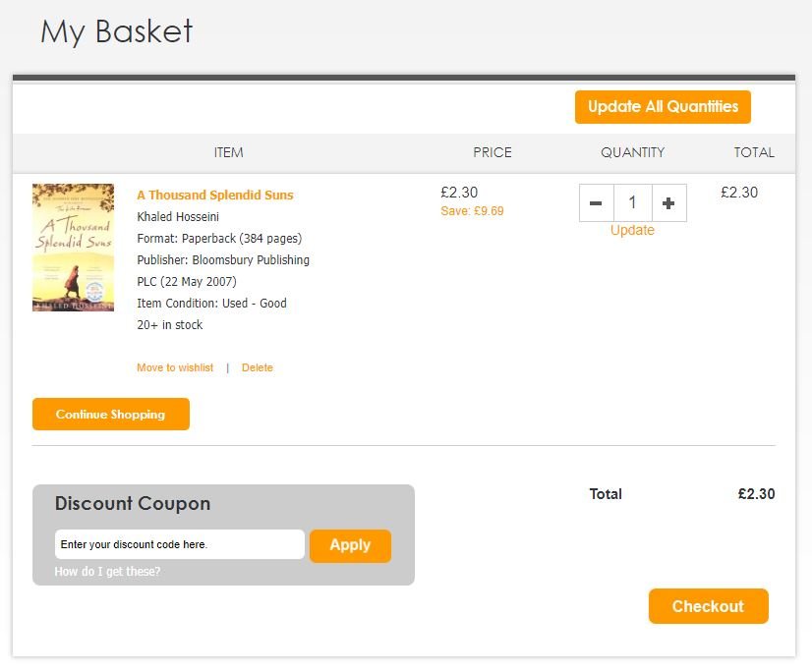Image resolution: width=812 pixels, height=672 pixels.
Task: Decrease quantity with the minus icon
Action: (x=596, y=203)
